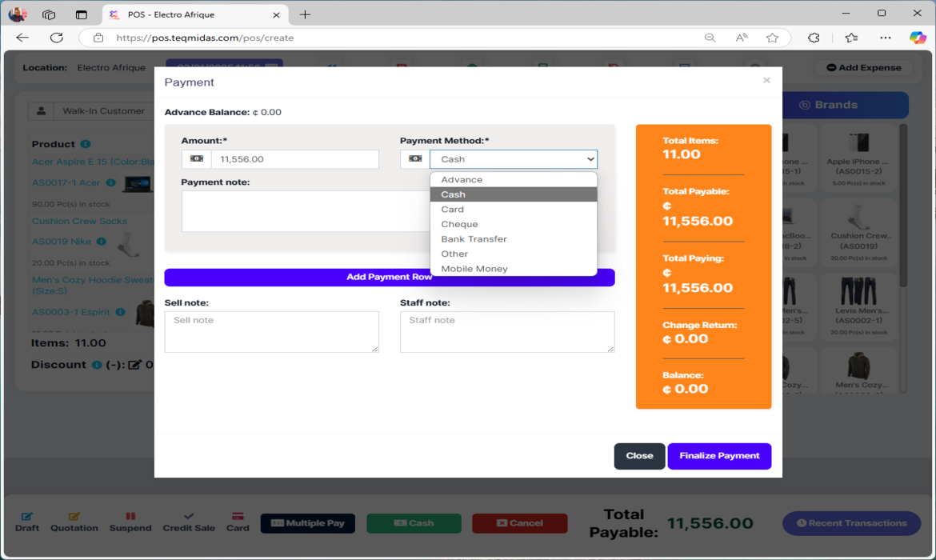Click the favorites star in address bar
Image resolution: width=936 pixels, height=560 pixels.
772,38
